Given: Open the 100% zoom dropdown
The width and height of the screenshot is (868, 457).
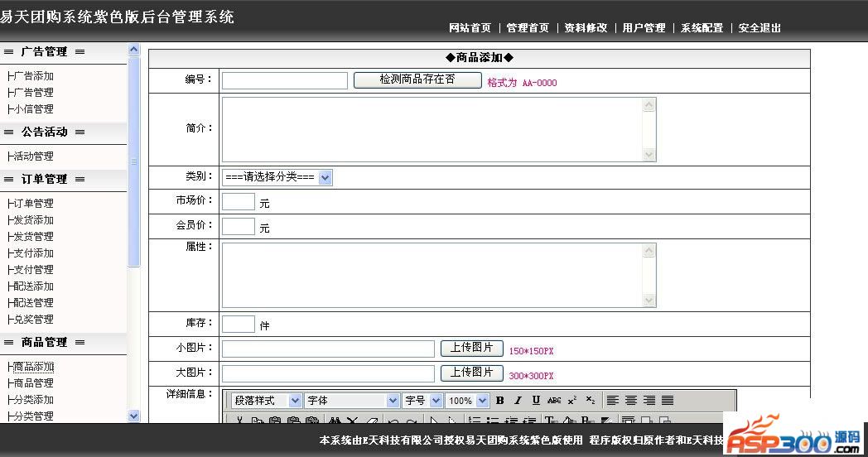Looking at the screenshot, I should tap(467, 400).
